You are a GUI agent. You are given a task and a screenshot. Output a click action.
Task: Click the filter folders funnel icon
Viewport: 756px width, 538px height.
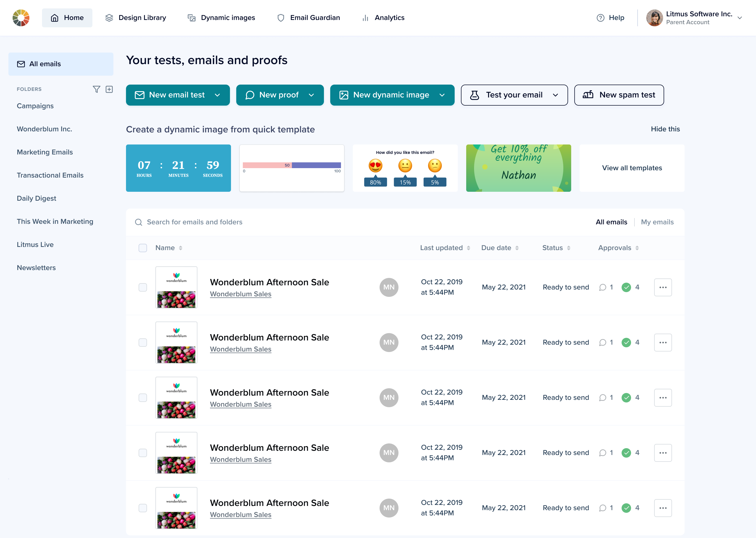pos(96,89)
